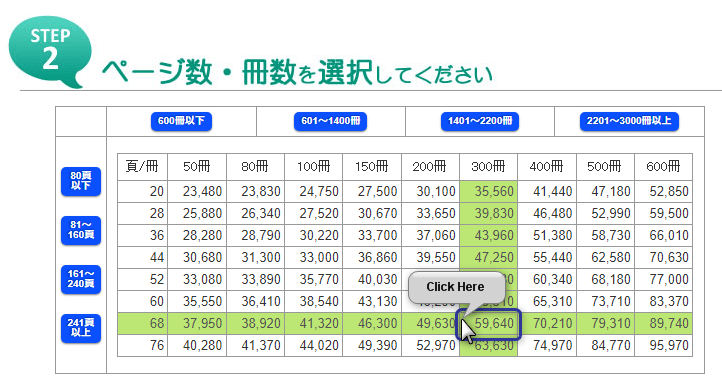
Task: Select the 601〜1400冊 quantity range button
Action: tap(331, 122)
